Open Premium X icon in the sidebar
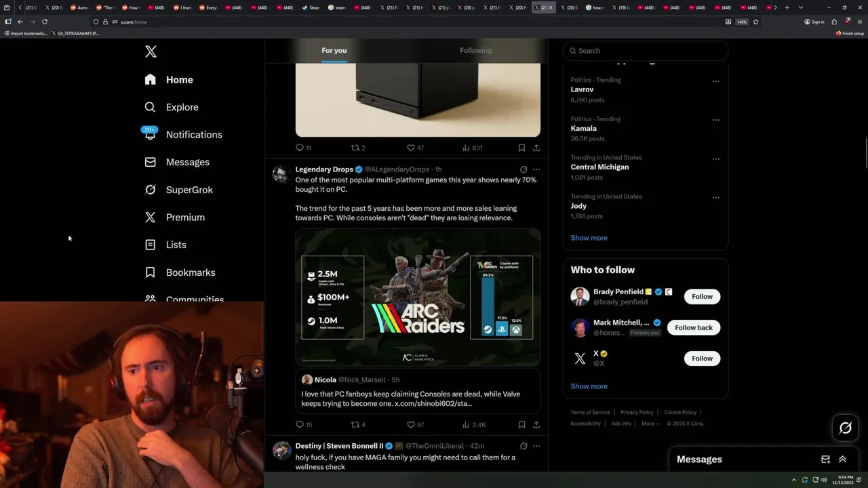The width and height of the screenshot is (868, 488). click(x=151, y=217)
